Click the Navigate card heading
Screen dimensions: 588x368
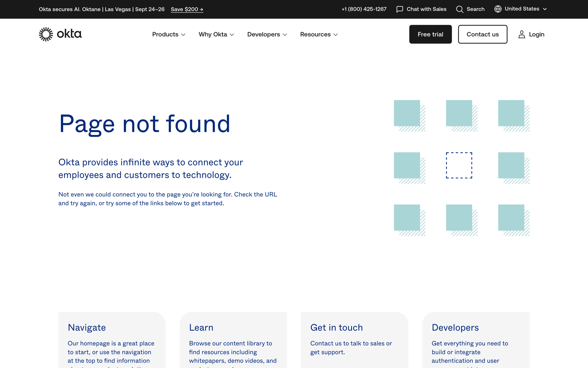[x=87, y=328]
